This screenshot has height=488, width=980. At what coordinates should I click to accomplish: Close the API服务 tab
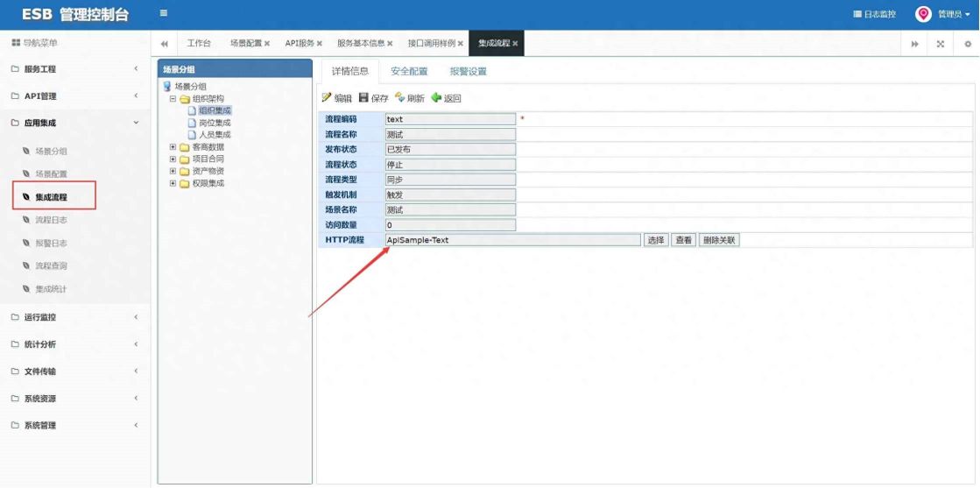coord(320,44)
